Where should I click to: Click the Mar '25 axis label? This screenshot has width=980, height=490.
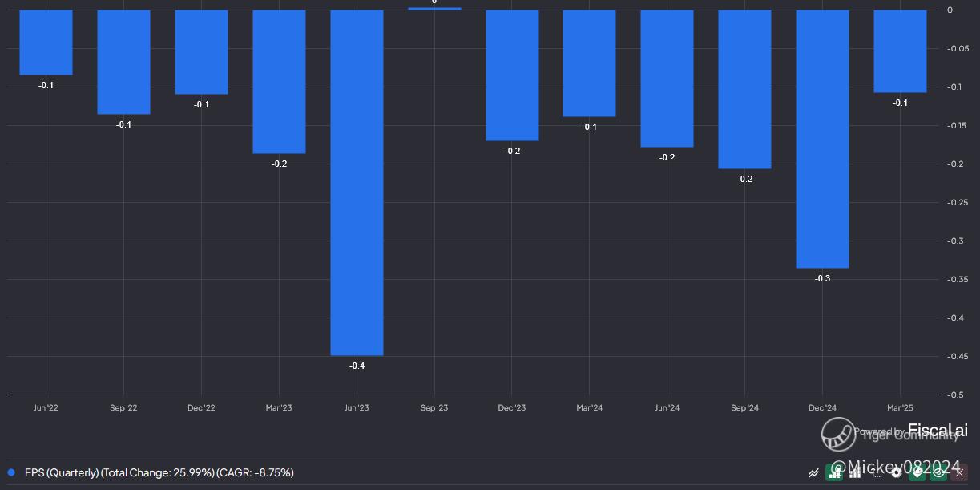[900, 408]
